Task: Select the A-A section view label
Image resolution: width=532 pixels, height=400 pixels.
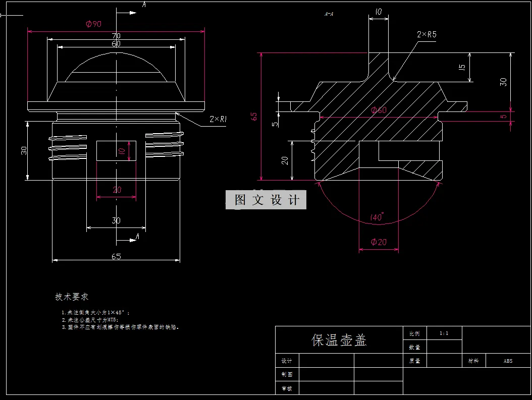Action: [x=329, y=14]
